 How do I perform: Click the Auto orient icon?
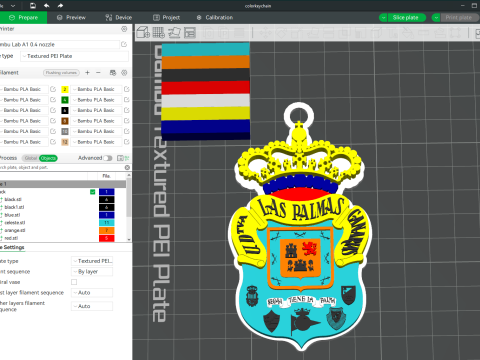[174, 32]
